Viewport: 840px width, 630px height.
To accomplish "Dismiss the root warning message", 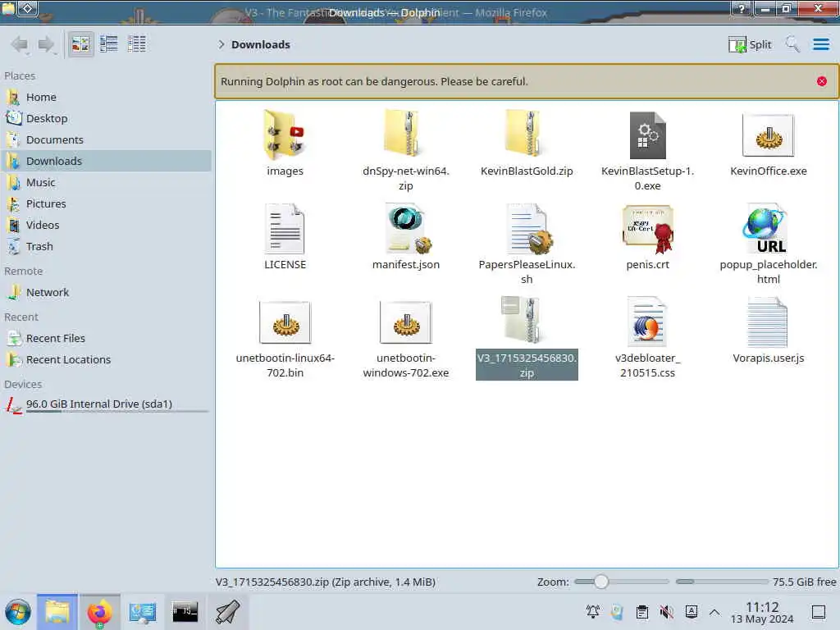I will [822, 81].
